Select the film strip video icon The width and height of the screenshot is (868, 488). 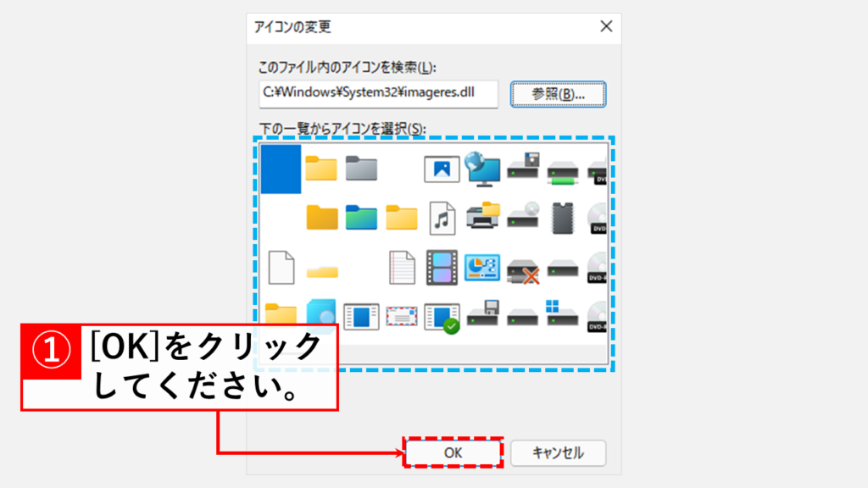(x=442, y=267)
